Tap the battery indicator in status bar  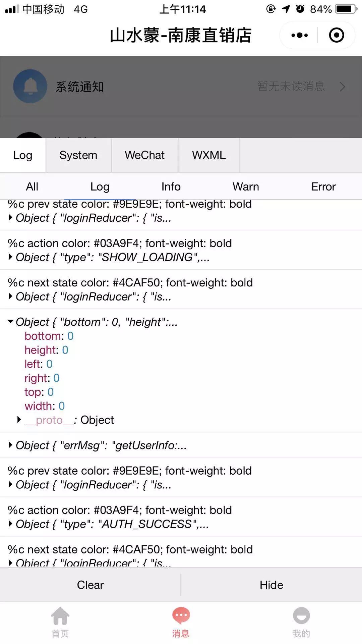coord(347,9)
